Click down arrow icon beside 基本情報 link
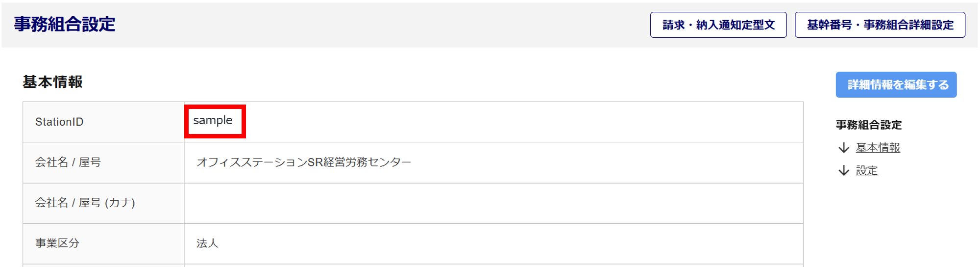This screenshot has width=980, height=267. tap(843, 148)
